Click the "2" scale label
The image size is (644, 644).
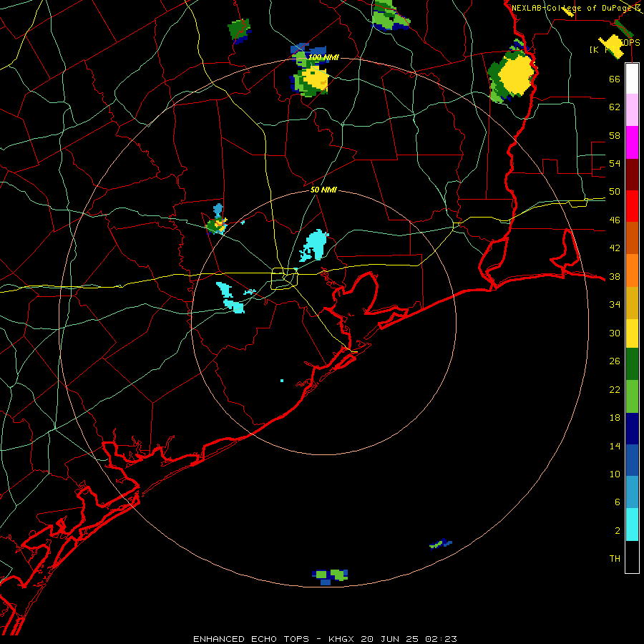[x=617, y=531]
